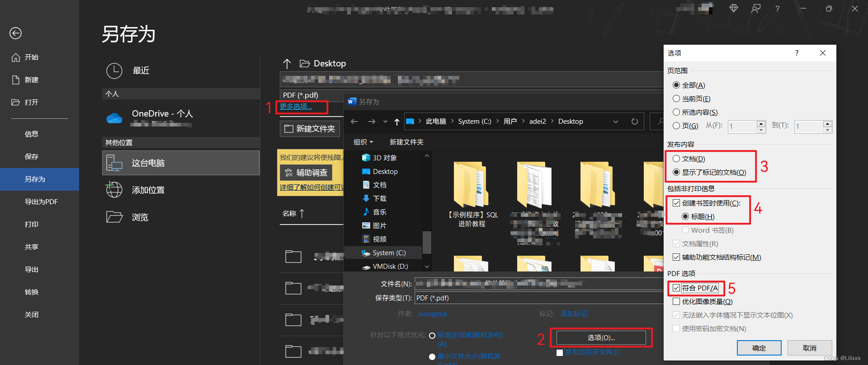Click 此电脑 in the address breadcrumb
The width and height of the screenshot is (868, 365).
coord(436,122)
